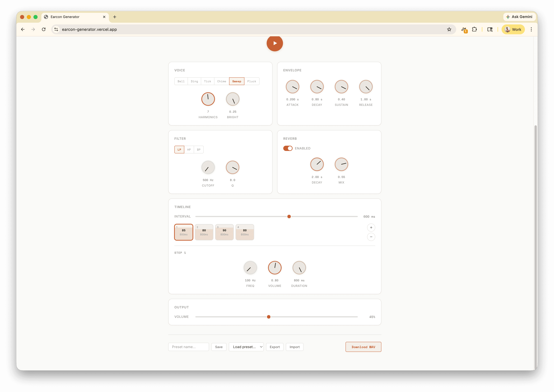
Task: Adjust the Harmonics knob
Action: (x=208, y=99)
